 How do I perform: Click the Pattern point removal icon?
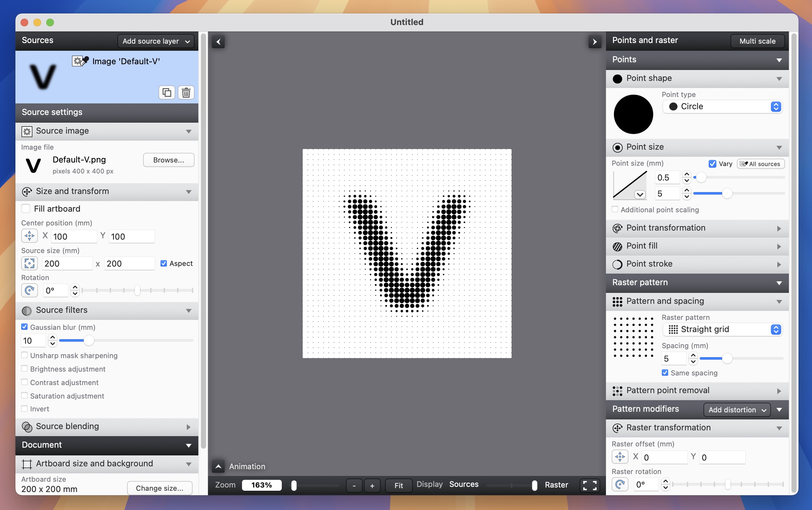pyautogui.click(x=617, y=390)
